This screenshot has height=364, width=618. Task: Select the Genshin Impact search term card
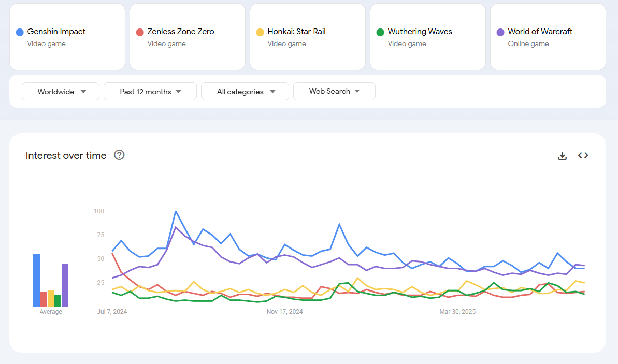[67, 37]
